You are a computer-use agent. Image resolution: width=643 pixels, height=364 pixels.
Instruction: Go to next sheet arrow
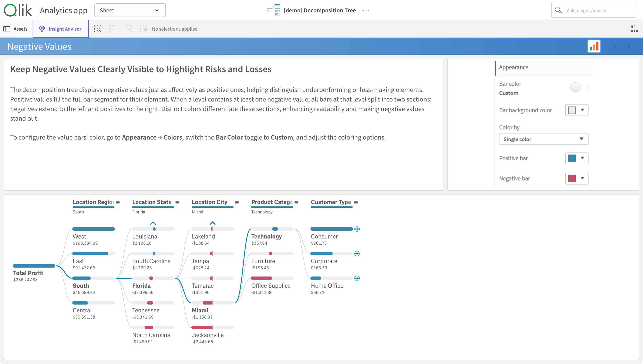[x=629, y=47]
